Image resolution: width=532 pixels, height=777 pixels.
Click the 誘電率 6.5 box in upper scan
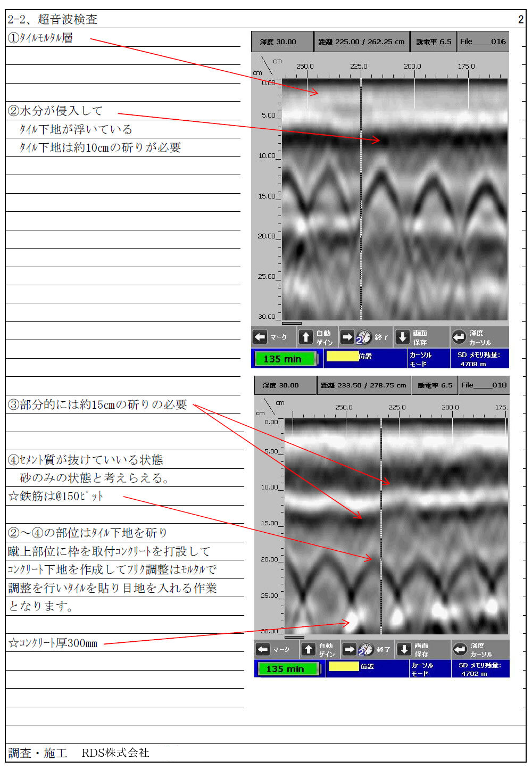[433, 42]
